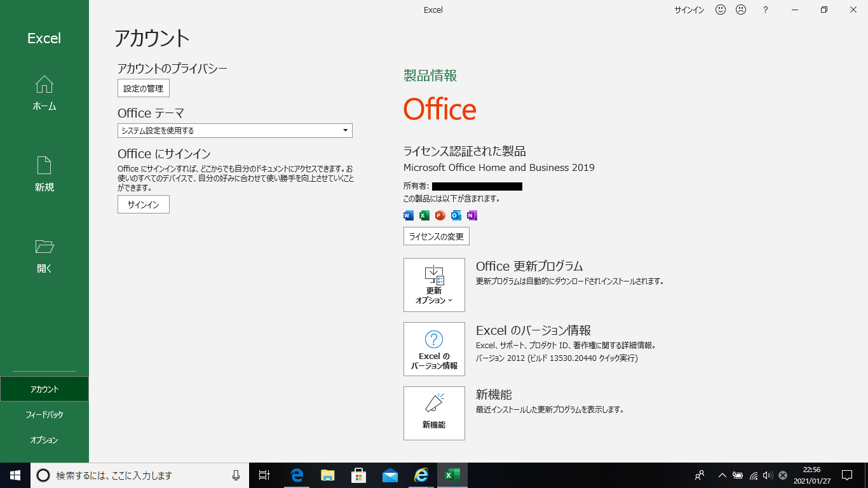
Task: Launch Microsoft Edge from the taskbar
Action: pos(296,475)
